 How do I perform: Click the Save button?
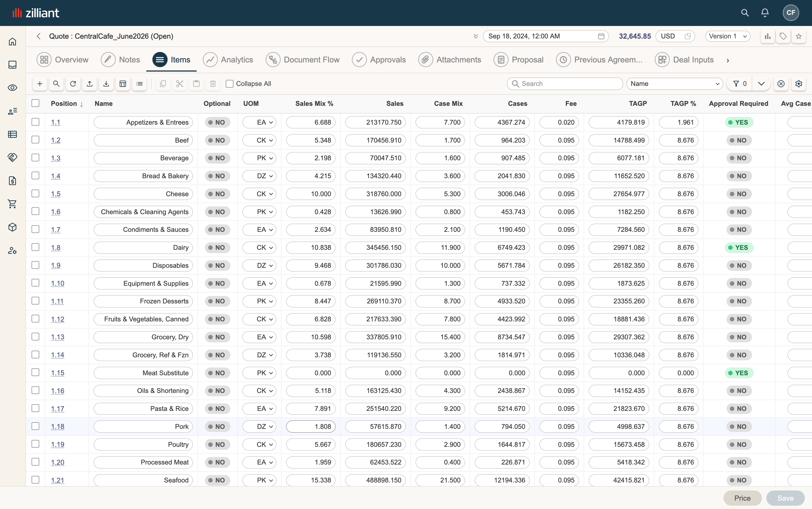(785, 498)
